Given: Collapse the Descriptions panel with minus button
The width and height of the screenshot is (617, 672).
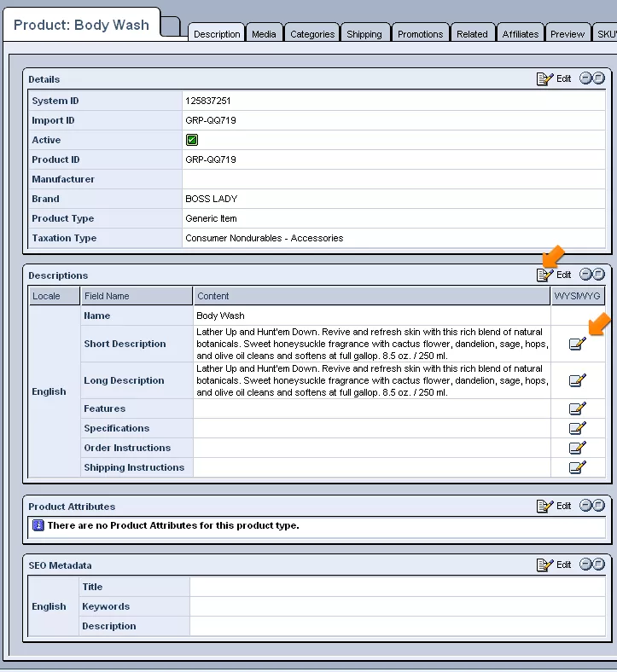Looking at the screenshot, I should [x=585, y=275].
